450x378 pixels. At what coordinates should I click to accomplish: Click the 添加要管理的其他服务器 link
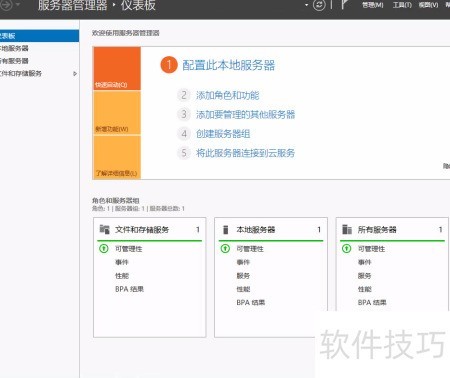(246, 115)
